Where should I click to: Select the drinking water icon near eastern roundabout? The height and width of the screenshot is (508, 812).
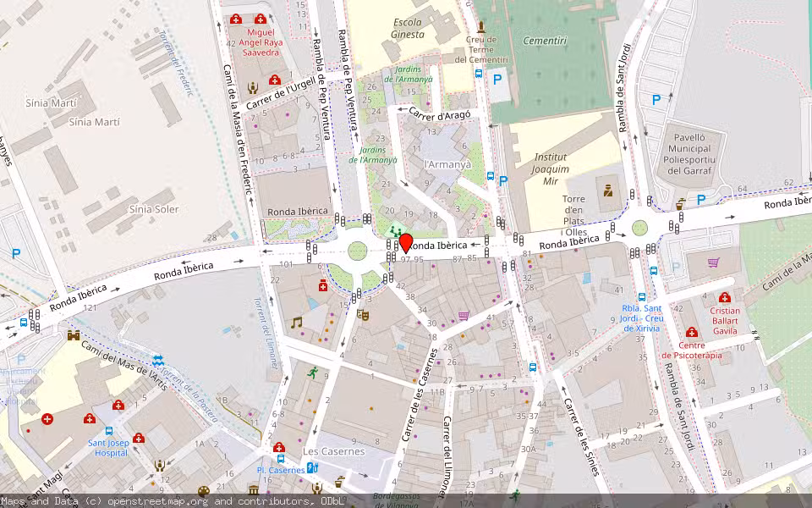(680, 204)
